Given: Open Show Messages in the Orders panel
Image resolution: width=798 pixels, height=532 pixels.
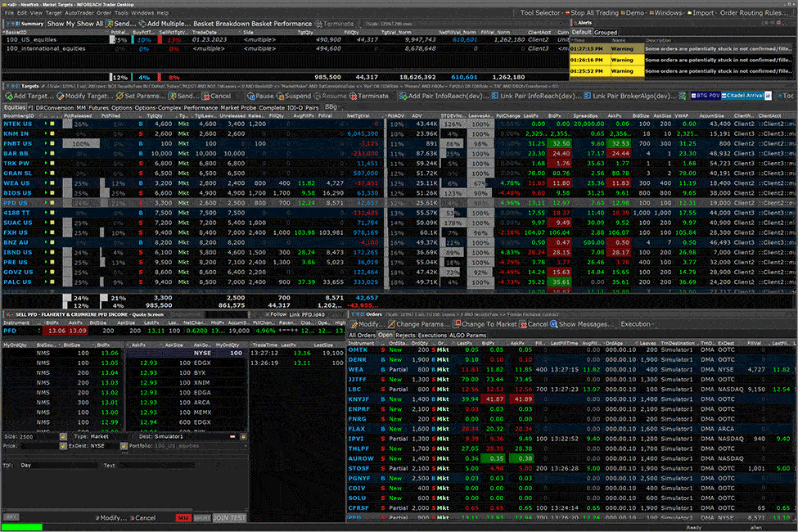Looking at the screenshot, I should (x=584, y=324).
